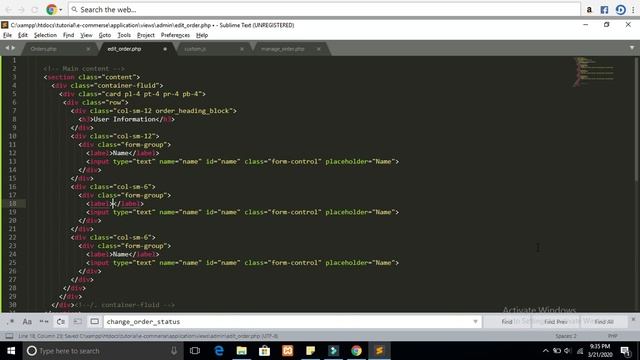Open the Help menu

click(x=202, y=35)
